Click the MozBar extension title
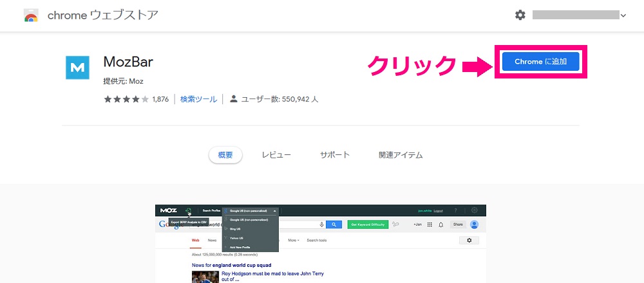 [x=128, y=62]
